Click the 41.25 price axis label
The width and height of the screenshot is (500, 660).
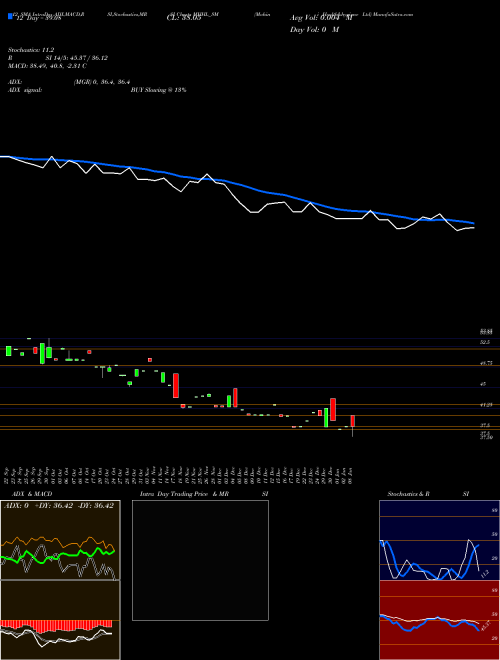[486, 405]
